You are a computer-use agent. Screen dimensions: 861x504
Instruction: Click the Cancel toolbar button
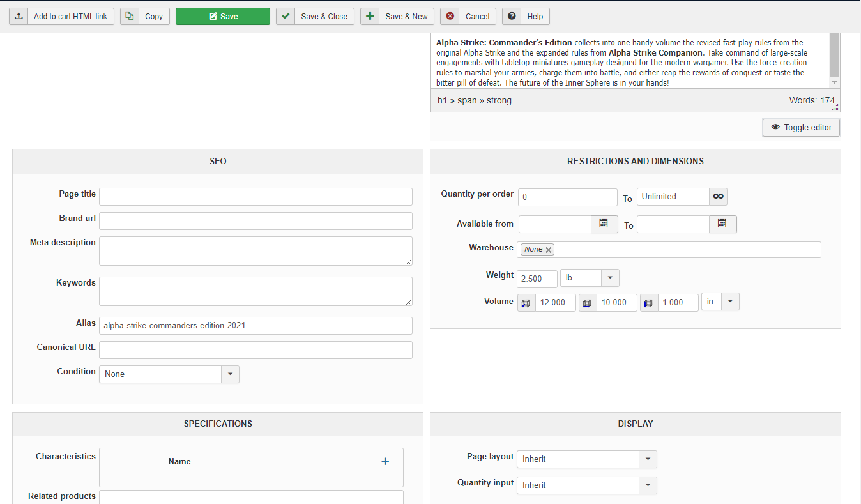468,17
